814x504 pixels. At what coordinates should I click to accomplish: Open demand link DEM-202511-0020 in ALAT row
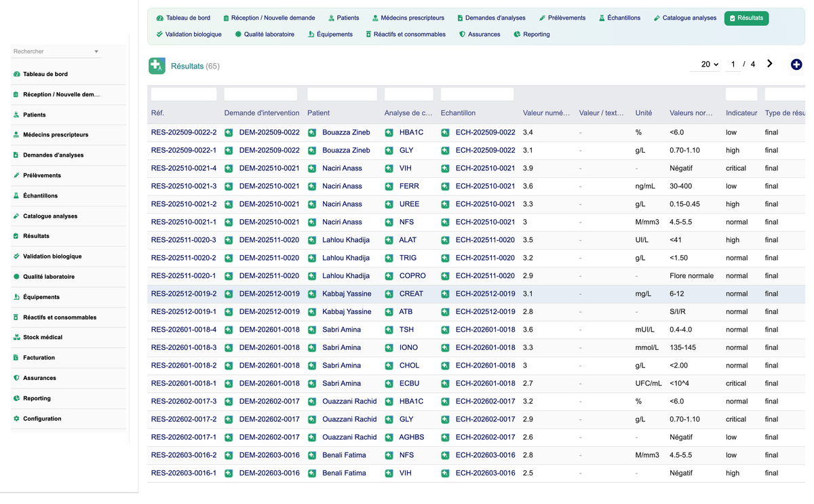(269, 240)
